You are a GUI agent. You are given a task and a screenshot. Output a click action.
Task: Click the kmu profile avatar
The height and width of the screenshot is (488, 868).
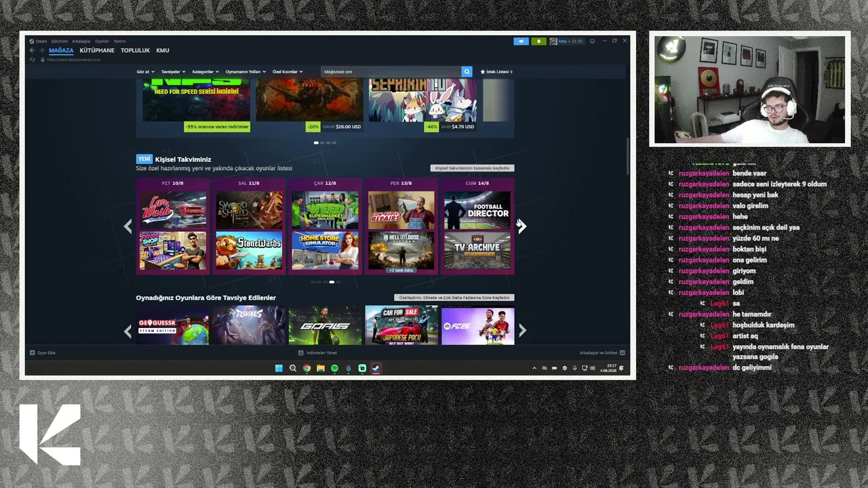[553, 41]
